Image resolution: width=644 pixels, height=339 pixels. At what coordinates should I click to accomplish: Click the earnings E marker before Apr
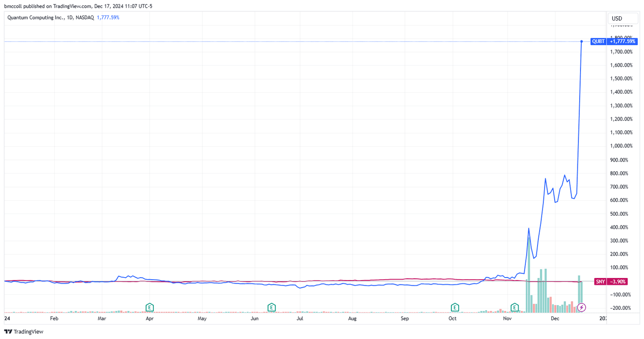coord(150,307)
